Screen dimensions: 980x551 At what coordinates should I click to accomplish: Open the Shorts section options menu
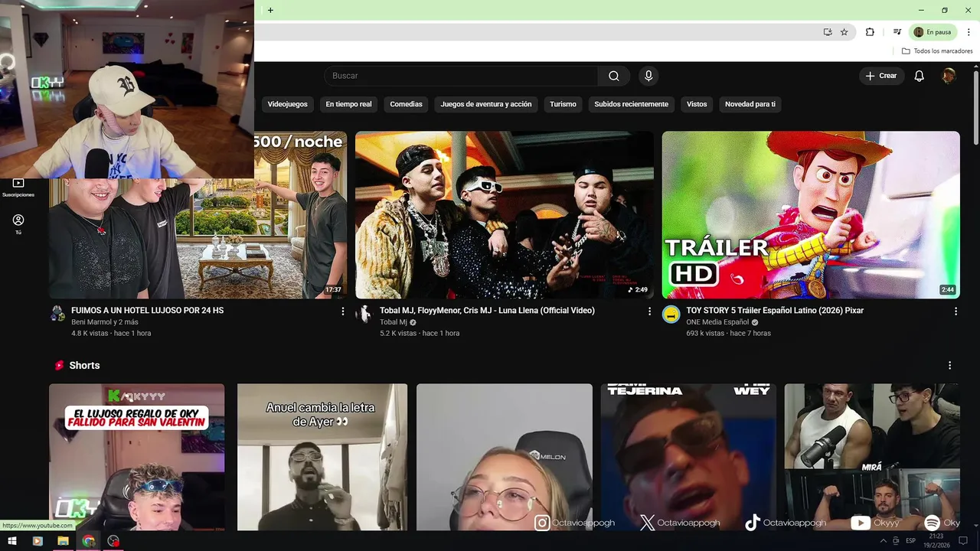tap(949, 366)
